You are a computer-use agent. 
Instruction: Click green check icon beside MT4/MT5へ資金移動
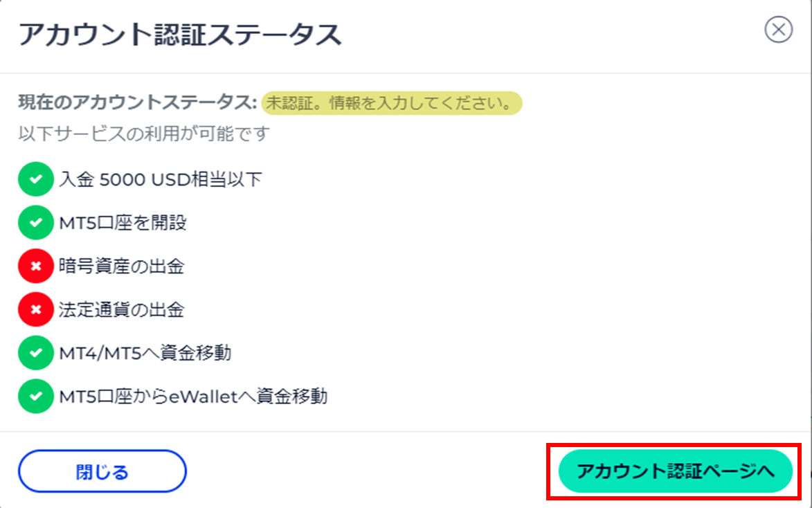36,353
